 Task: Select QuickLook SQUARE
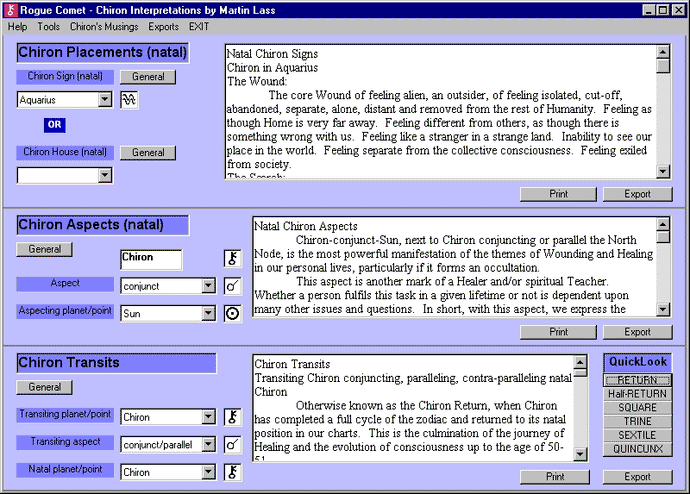[637, 408]
